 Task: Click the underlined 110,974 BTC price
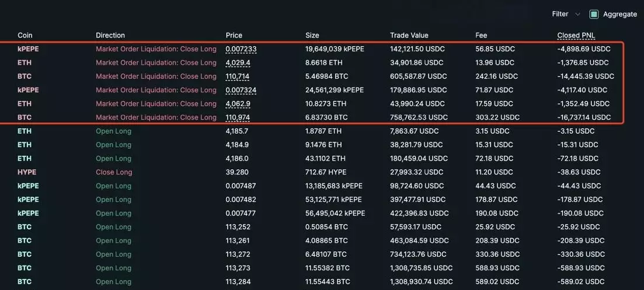pos(238,117)
